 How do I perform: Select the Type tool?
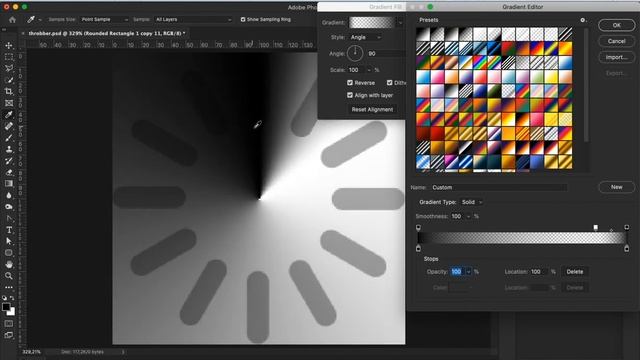[x=9, y=230]
